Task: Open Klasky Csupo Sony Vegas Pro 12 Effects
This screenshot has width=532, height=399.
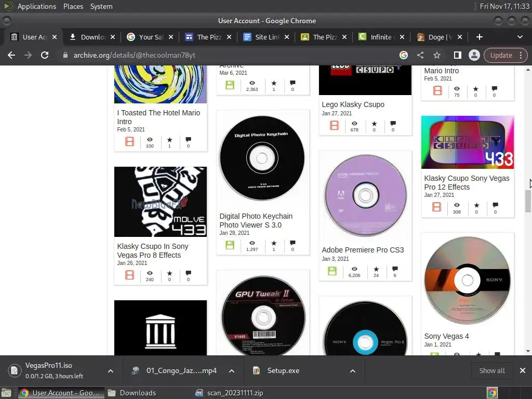Action: click(467, 182)
